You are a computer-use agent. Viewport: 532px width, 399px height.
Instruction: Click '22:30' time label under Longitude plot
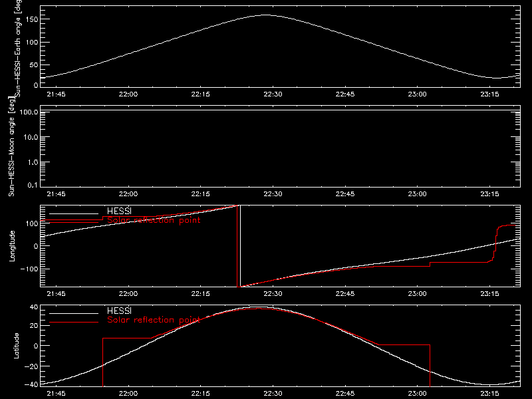click(273, 293)
